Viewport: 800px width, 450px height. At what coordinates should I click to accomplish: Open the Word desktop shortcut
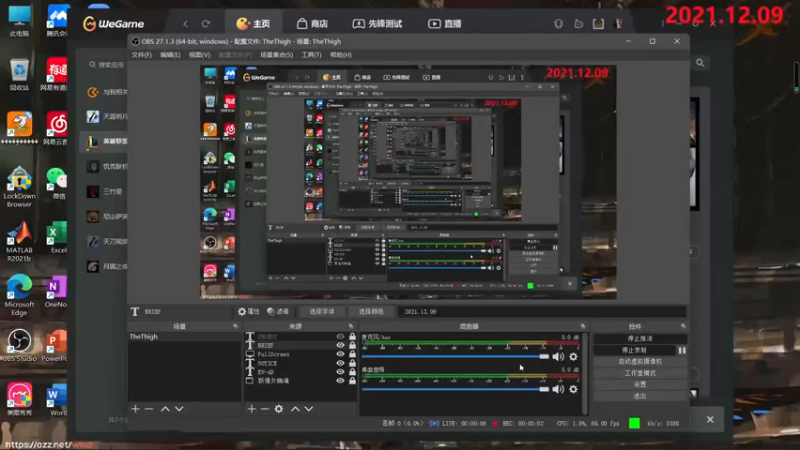(57, 401)
